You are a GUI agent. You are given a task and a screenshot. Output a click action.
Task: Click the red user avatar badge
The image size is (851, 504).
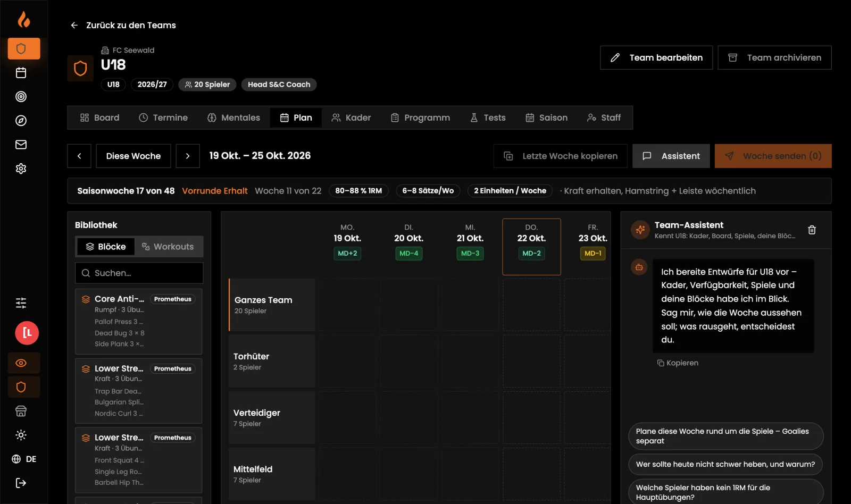27,333
